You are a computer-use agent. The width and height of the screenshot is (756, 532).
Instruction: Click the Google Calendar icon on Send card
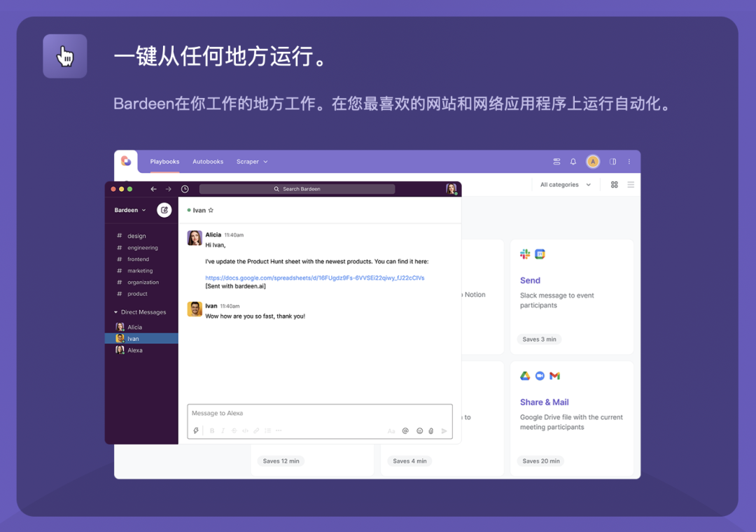(540, 254)
